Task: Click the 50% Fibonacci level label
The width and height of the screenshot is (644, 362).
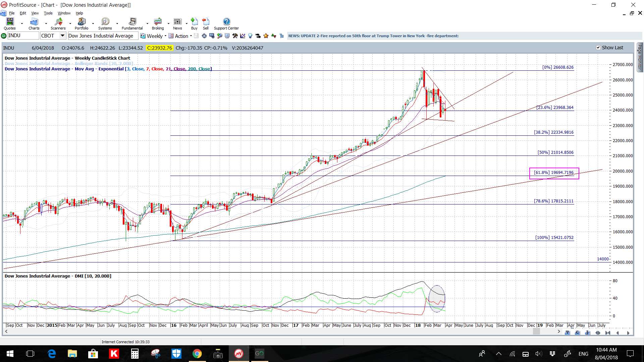Action: tap(555, 153)
